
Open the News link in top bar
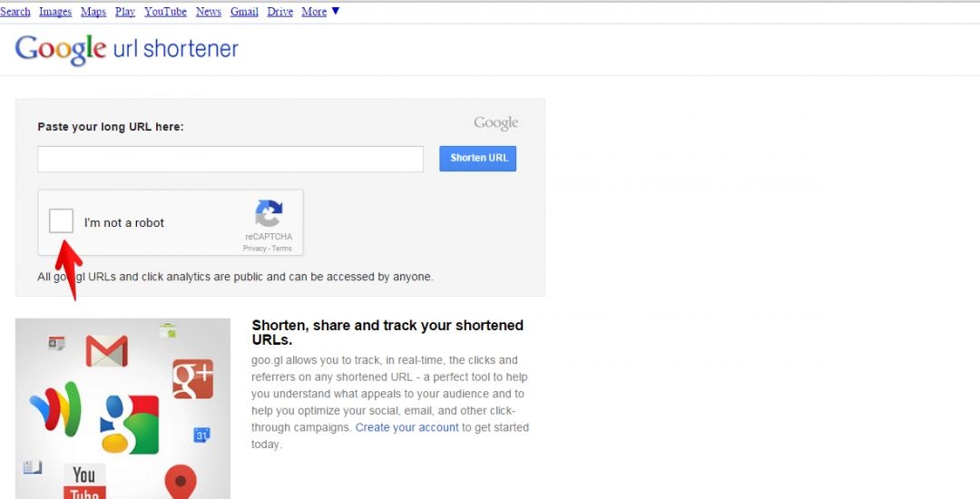pos(208,12)
